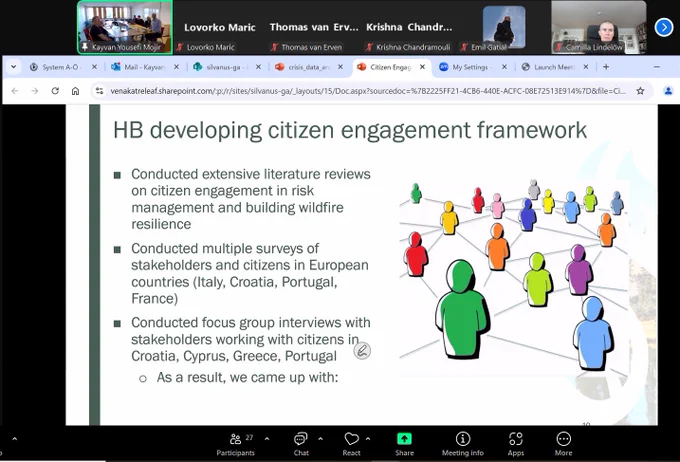Show next participants with blue arrow
This screenshot has height=462, width=680.
pos(664,27)
